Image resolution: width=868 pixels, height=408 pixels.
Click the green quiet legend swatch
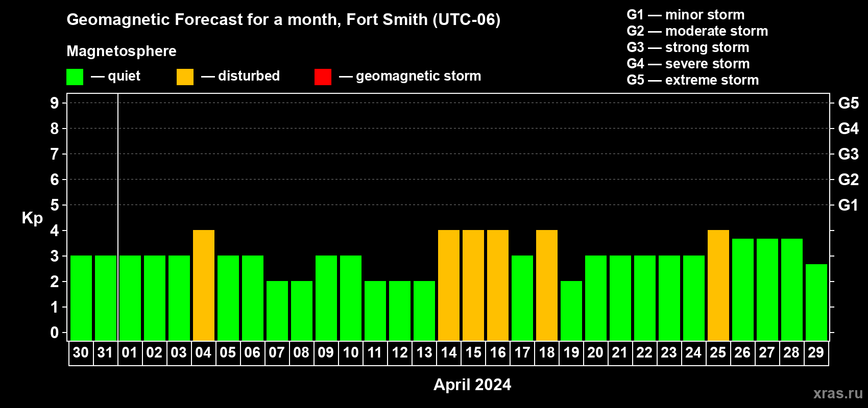pyautogui.click(x=75, y=77)
